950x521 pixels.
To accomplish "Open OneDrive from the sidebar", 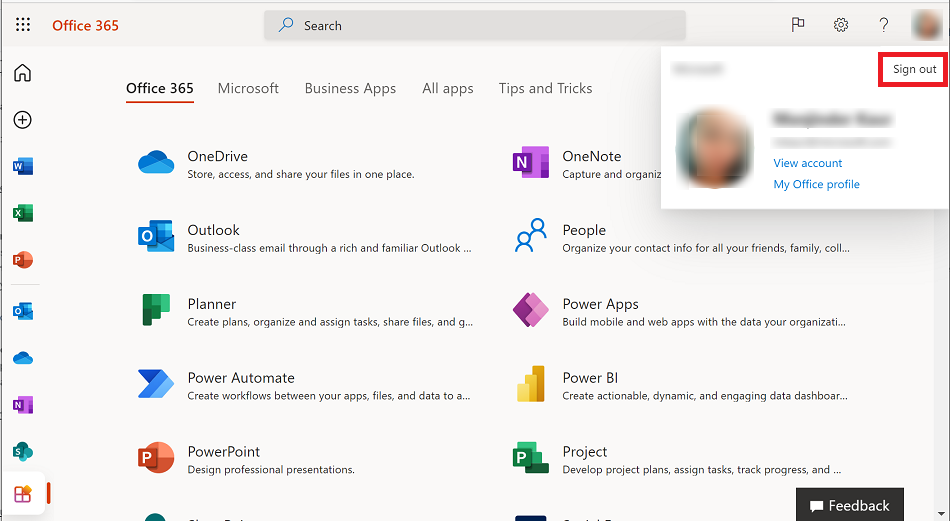I will (x=23, y=358).
